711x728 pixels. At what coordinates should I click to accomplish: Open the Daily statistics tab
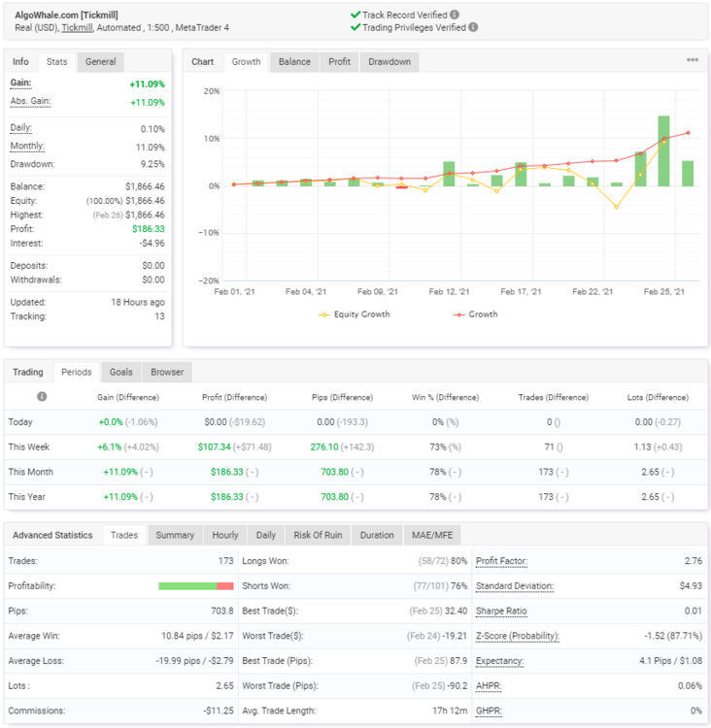(266, 535)
